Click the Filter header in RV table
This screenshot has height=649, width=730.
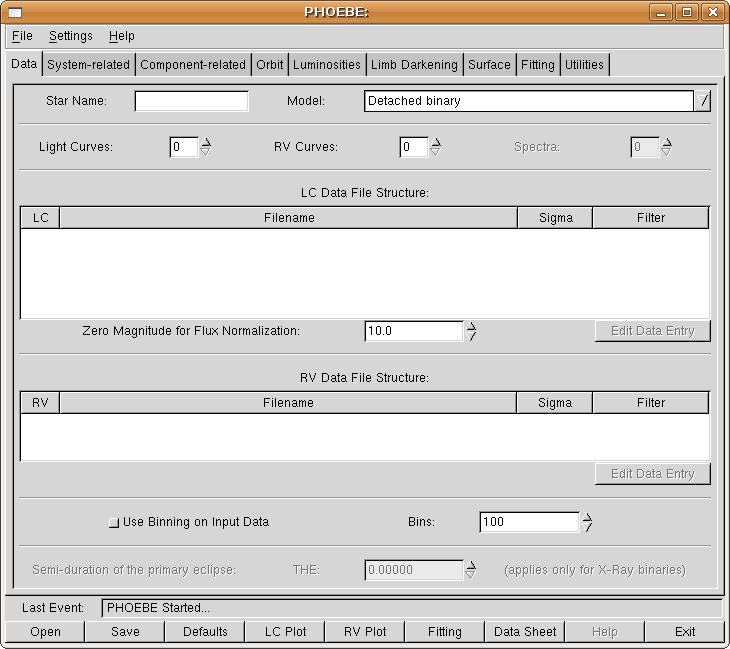point(651,403)
